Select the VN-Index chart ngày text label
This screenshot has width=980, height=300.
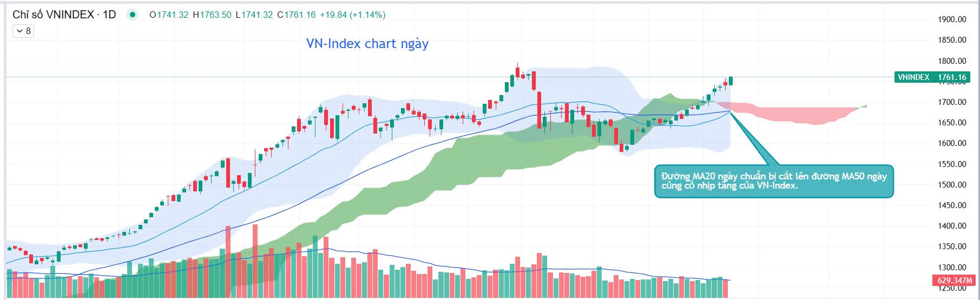tap(367, 44)
